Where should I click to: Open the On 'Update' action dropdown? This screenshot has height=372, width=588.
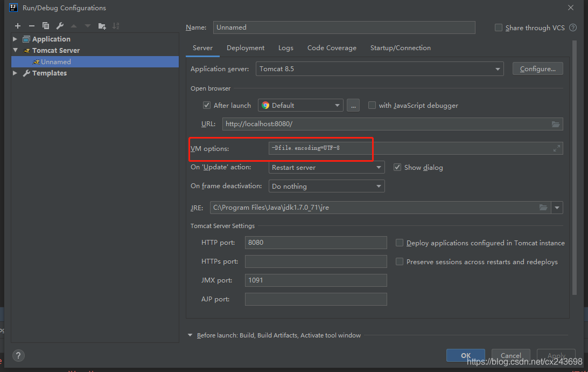(327, 168)
